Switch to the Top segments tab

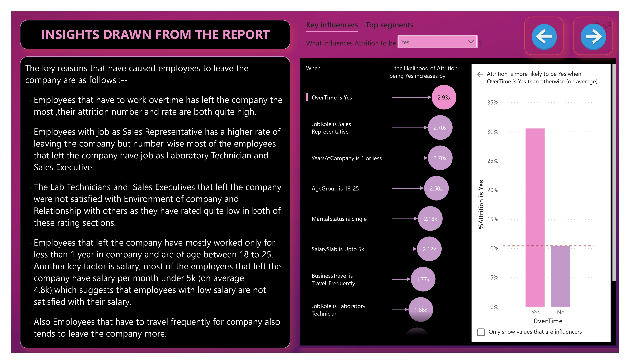389,25
